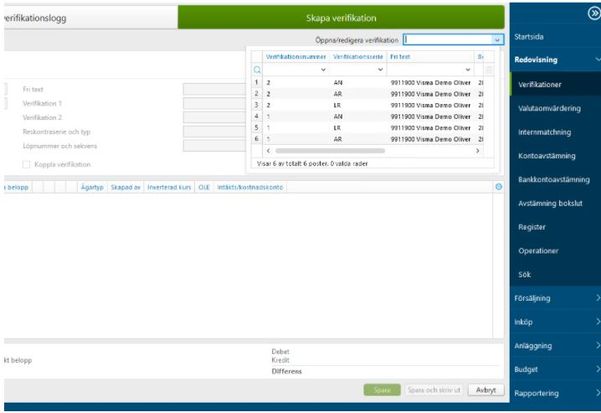This screenshot has height=413, width=601.
Task: Click the Löpnummer och sekvens input field
Action: click(x=214, y=146)
